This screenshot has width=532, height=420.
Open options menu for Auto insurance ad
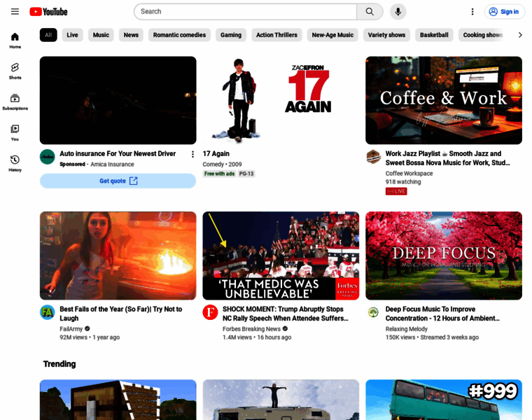coord(192,154)
